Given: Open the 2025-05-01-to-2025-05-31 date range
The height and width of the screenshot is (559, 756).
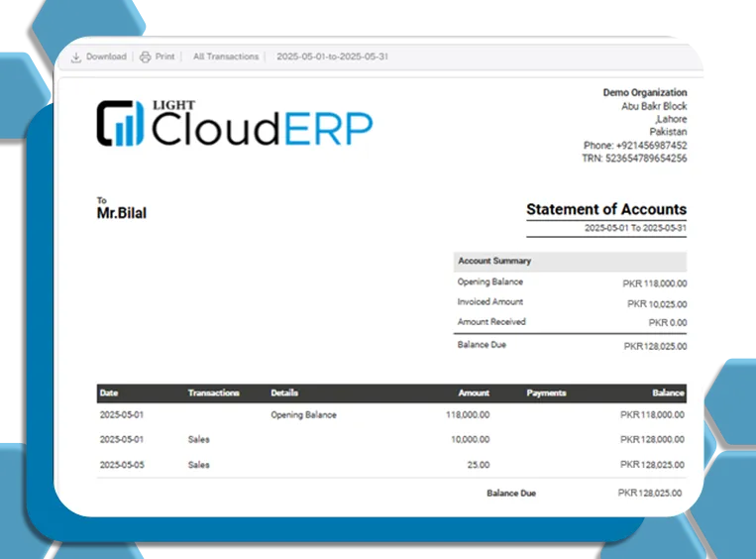Looking at the screenshot, I should tap(332, 56).
